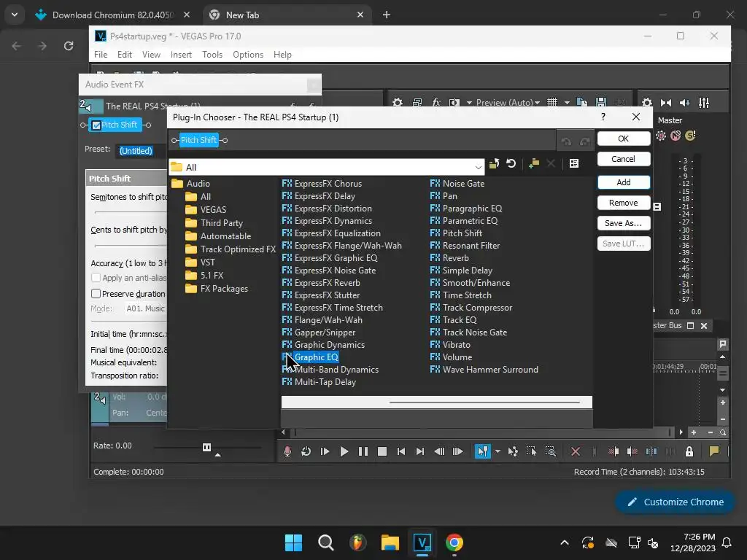Open the Mixing Console faders icon

pyautogui.click(x=704, y=103)
